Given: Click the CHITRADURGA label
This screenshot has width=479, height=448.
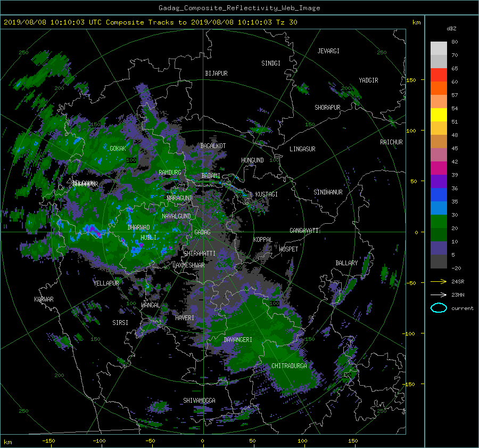Looking at the screenshot, I should 290,366.
